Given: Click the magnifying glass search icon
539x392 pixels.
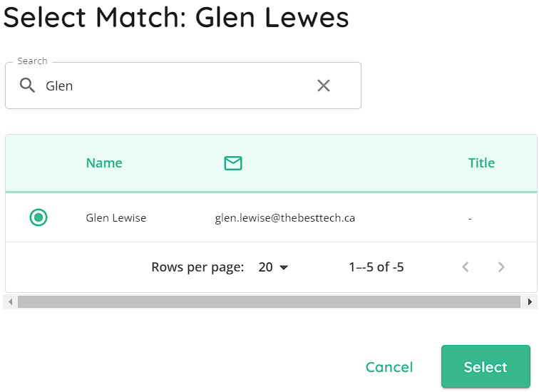Looking at the screenshot, I should coord(27,86).
